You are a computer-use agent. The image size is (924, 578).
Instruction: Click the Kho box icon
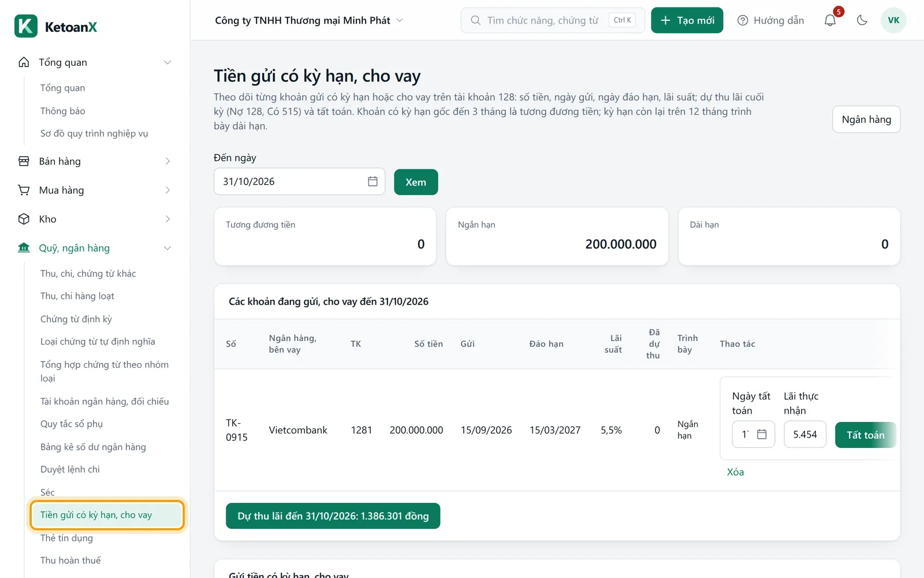pyautogui.click(x=24, y=219)
